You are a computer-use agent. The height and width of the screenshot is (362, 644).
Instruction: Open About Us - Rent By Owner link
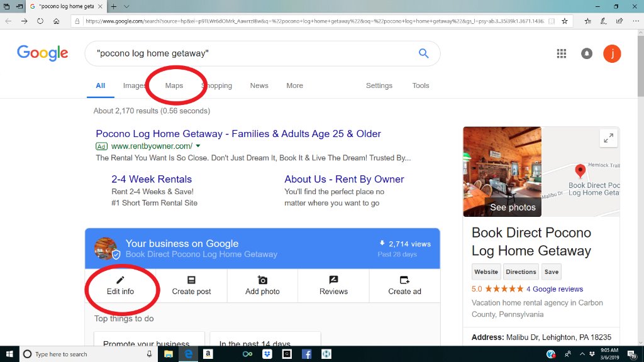click(x=344, y=179)
